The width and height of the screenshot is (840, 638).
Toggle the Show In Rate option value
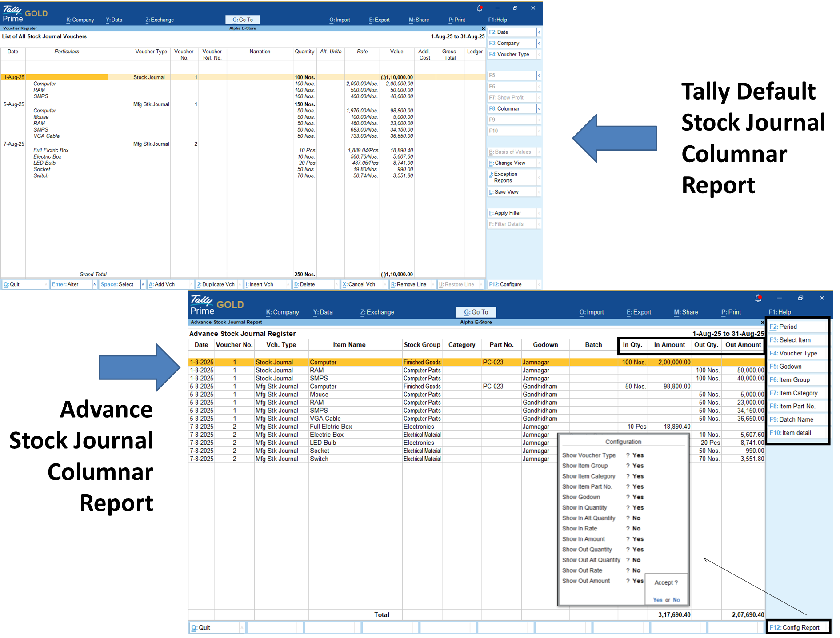point(636,529)
